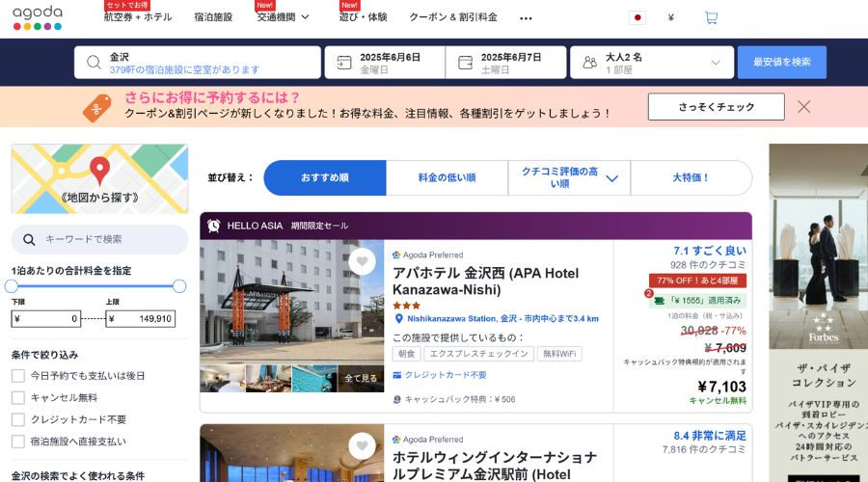The width and height of the screenshot is (868, 482).
Task: Open the クチコミ評価の高い順 sort dropdown
Action: click(569, 177)
